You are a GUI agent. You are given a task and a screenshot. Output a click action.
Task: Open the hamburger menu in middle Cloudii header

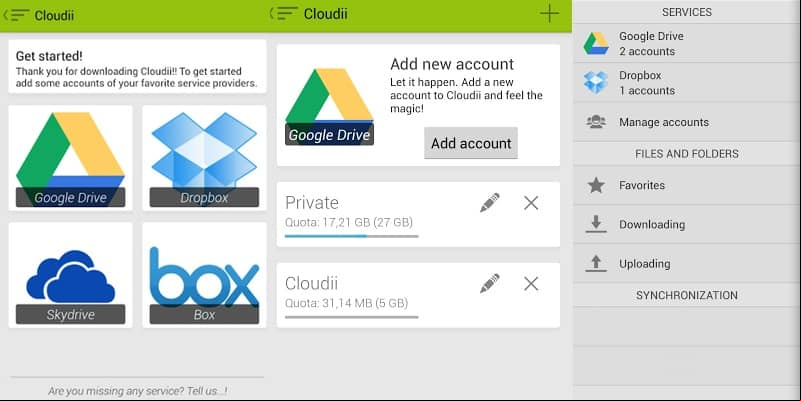[x=284, y=13]
